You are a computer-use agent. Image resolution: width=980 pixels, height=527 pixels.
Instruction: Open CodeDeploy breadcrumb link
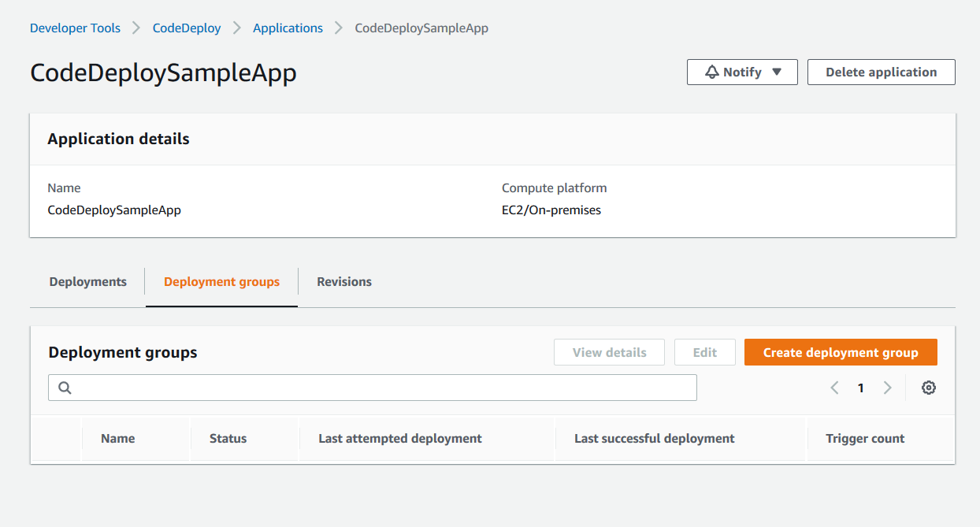click(x=187, y=28)
